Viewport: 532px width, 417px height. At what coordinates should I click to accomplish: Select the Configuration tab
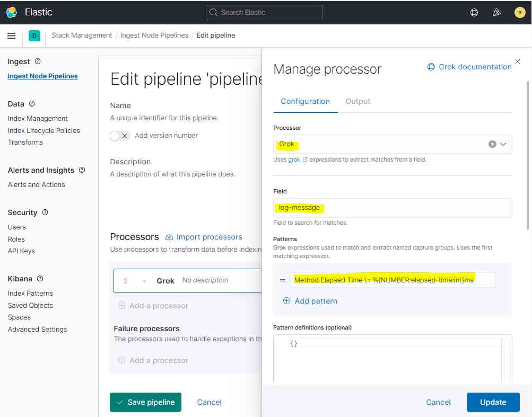tap(305, 101)
